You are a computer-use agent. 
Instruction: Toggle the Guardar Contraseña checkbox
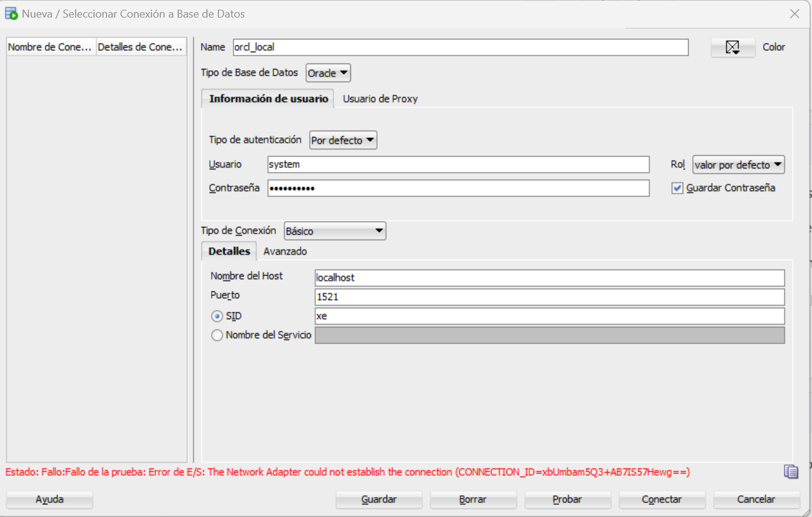pyautogui.click(x=677, y=188)
